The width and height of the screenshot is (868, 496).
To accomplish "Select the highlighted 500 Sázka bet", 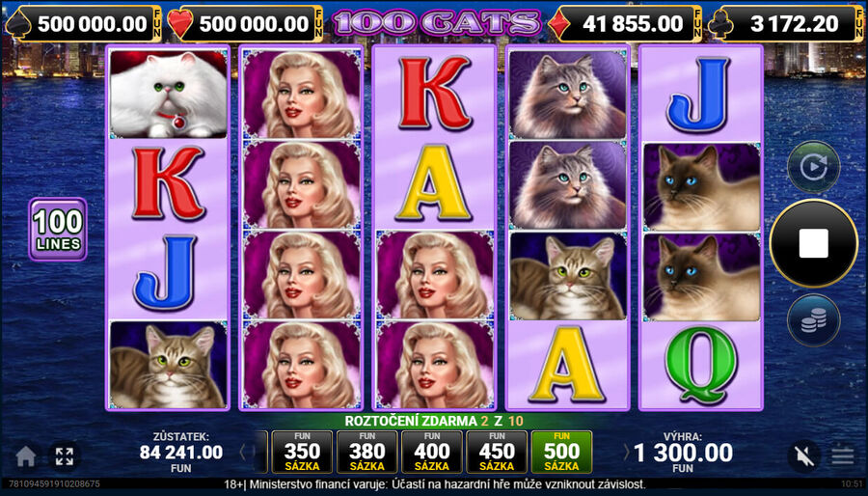I will [x=561, y=453].
